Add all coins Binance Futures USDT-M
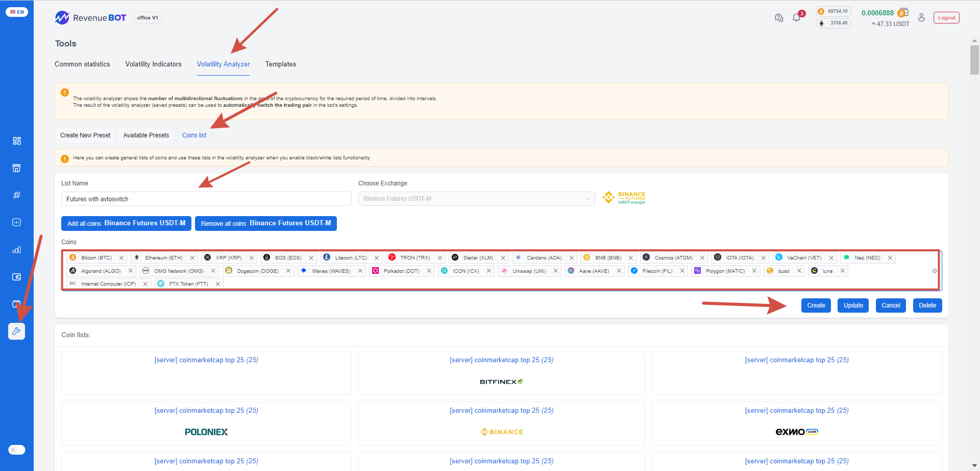 (126, 223)
